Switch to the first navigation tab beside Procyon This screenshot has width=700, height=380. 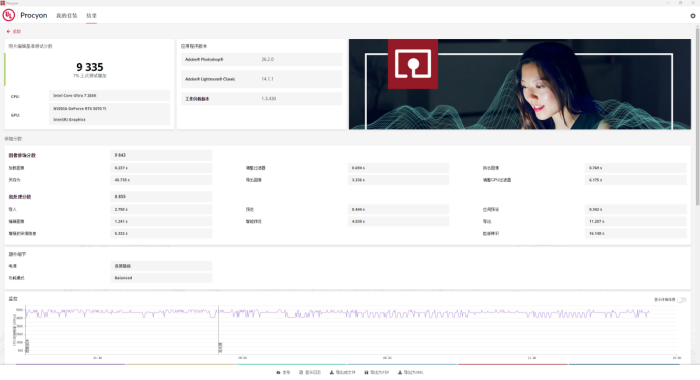click(67, 16)
